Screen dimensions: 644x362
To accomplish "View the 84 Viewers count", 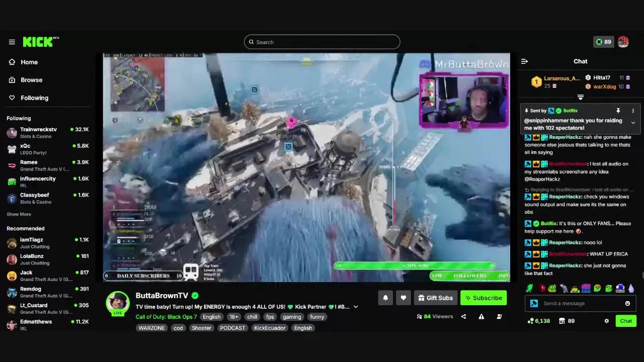I will pyautogui.click(x=435, y=317).
